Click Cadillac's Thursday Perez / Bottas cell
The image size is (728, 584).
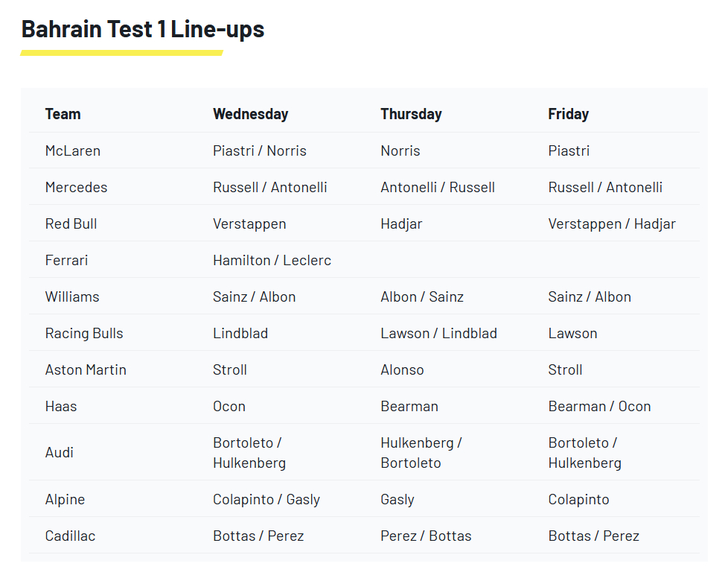[426, 536]
